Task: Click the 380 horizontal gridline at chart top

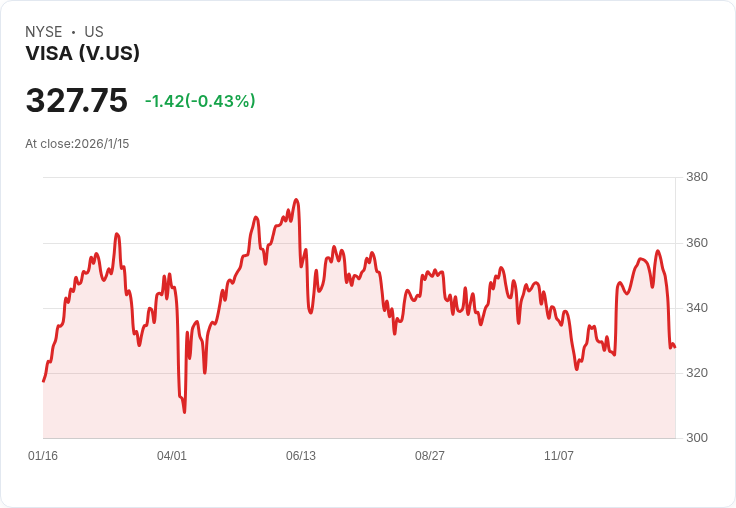Action: click(x=360, y=178)
